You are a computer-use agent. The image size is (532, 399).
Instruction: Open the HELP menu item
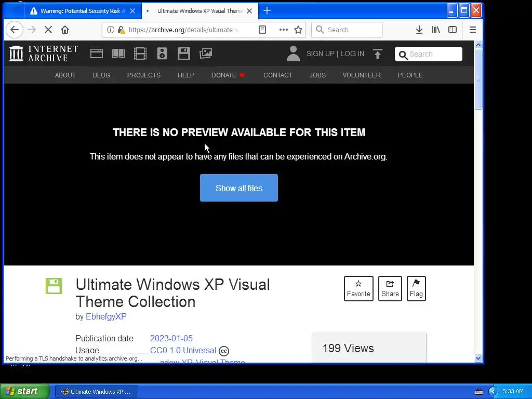(185, 75)
